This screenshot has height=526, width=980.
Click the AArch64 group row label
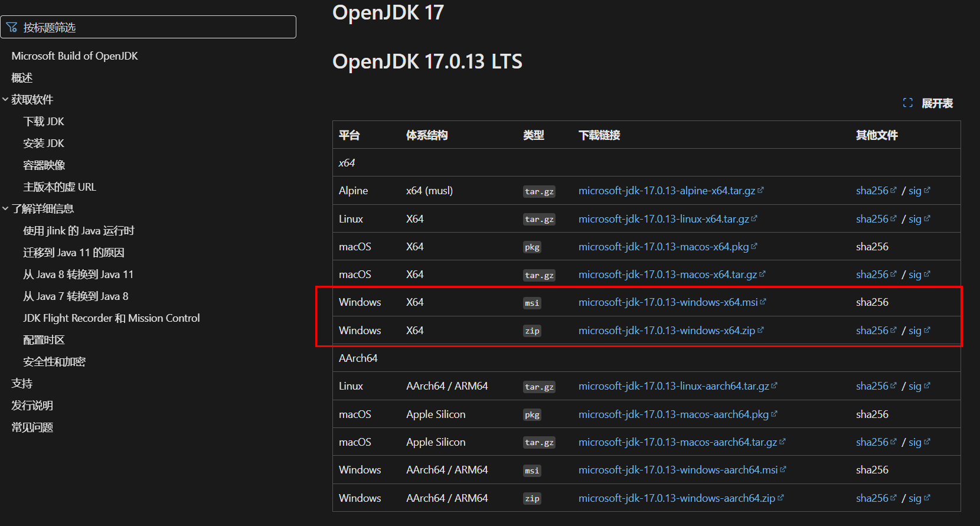[358, 358]
